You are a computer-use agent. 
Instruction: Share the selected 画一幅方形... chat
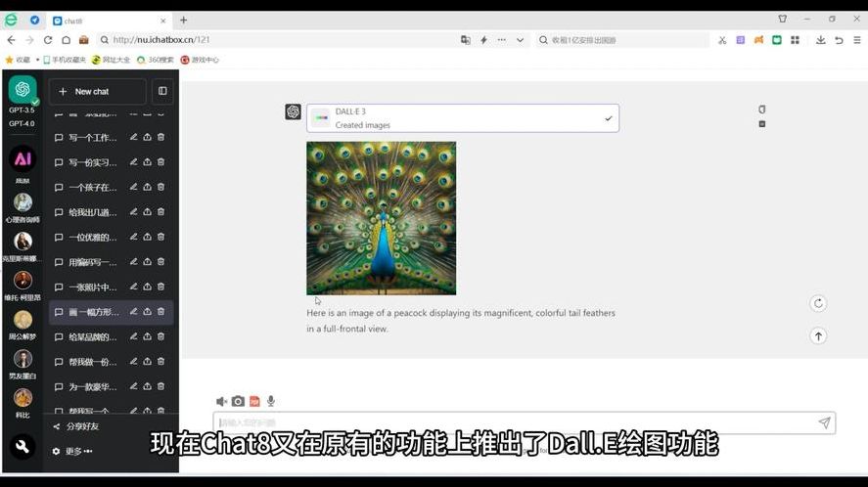click(x=147, y=311)
